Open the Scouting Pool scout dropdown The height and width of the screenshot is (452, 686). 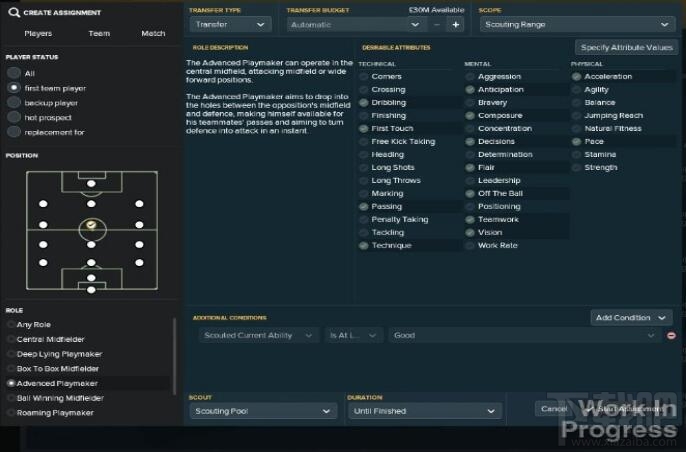(x=263, y=411)
